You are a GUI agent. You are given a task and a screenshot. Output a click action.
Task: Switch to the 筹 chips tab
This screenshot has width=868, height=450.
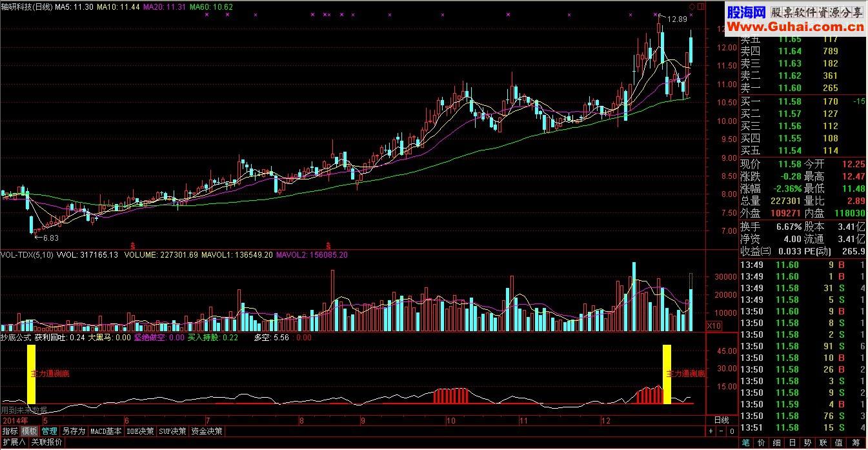click(x=857, y=443)
